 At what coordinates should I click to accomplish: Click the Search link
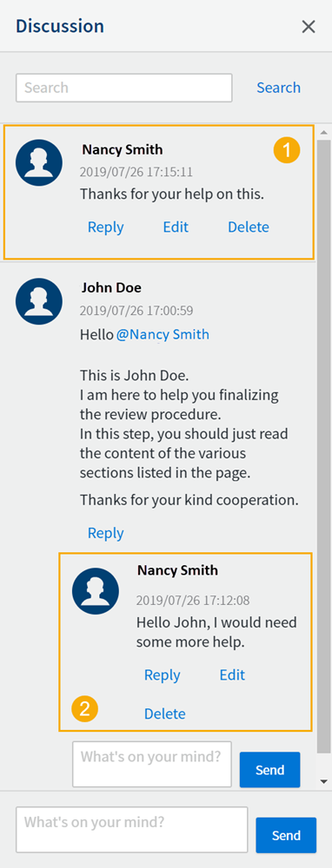(x=278, y=88)
